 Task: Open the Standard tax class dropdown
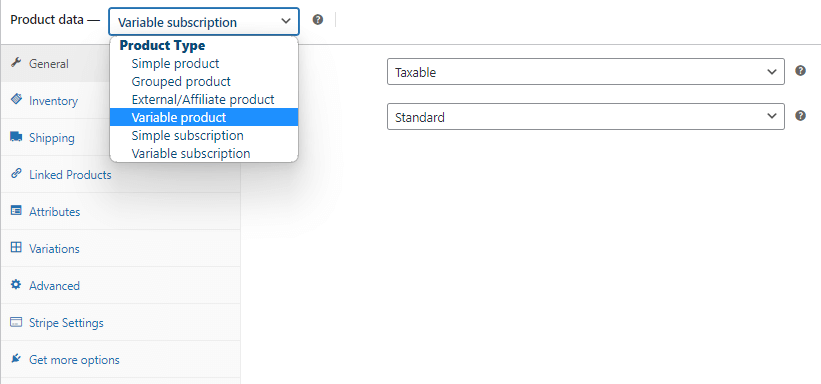pos(585,117)
